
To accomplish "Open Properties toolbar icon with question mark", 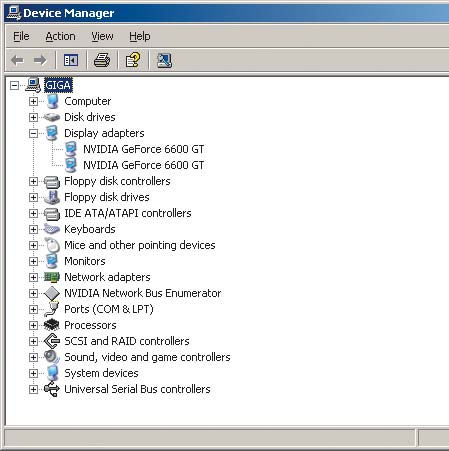I will [x=133, y=60].
